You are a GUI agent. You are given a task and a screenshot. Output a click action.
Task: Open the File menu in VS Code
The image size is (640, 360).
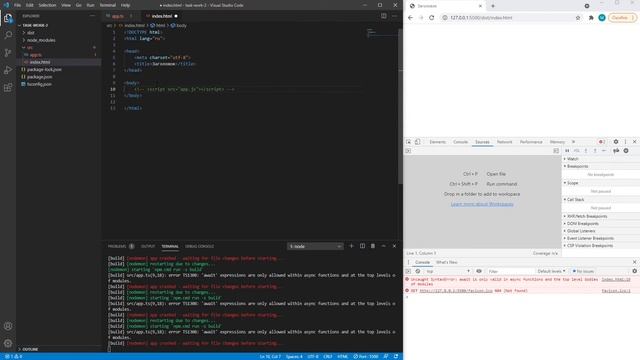[x=18, y=5]
